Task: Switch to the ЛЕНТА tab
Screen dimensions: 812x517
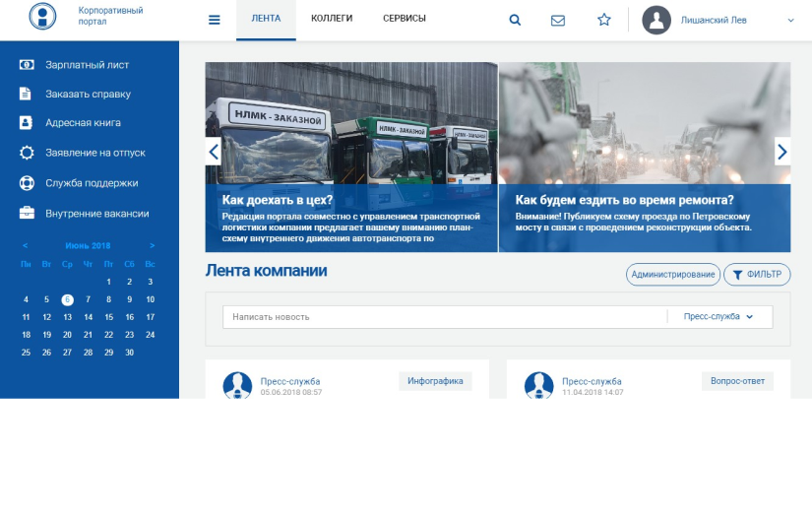Action: pos(266,19)
